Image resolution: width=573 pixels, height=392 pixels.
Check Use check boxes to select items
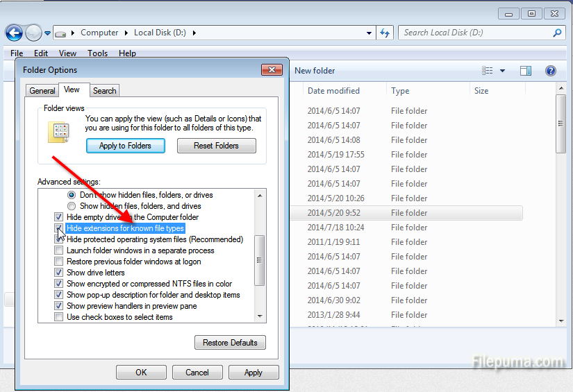click(x=59, y=317)
